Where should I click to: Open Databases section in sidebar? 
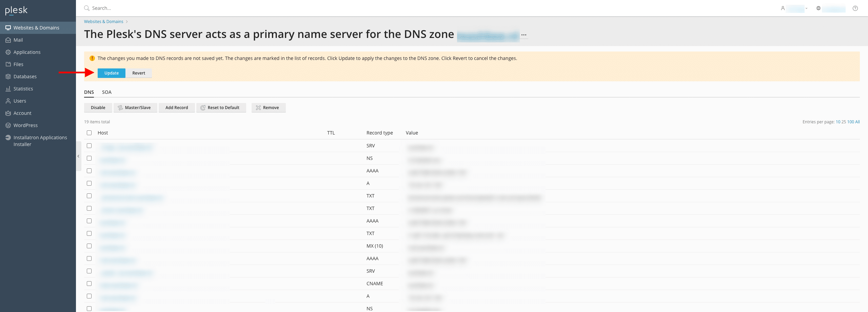38,77
